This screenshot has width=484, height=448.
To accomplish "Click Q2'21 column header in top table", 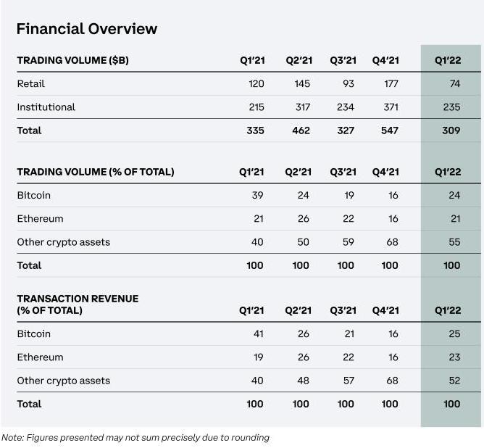I will (x=298, y=60).
